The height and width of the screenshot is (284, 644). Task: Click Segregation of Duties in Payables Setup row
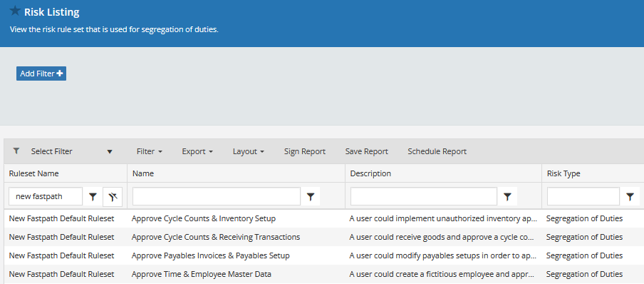point(584,255)
